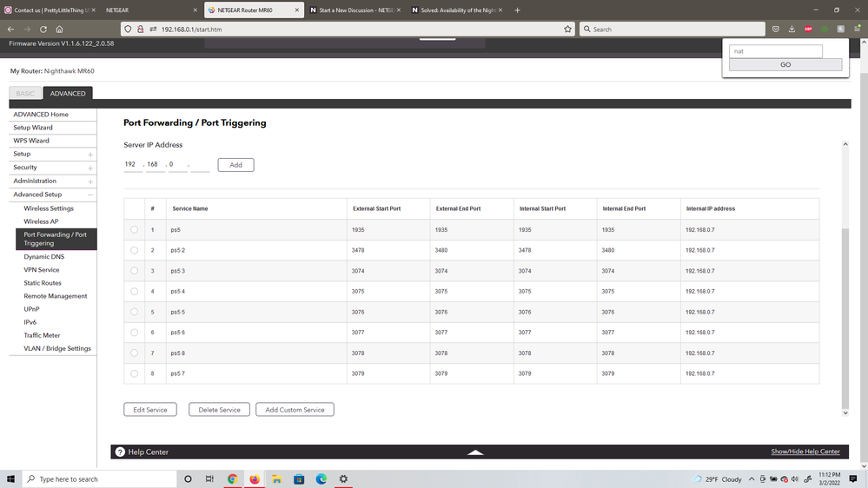Expand the Security sidebar section
Screen dimensions: 868x488
pyautogui.click(x=90, y=168)
